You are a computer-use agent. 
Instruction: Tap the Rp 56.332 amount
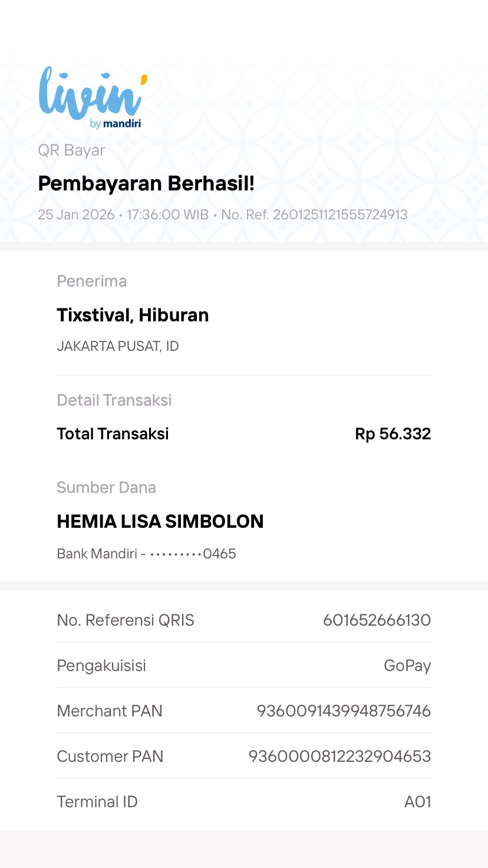pos(393,434)
